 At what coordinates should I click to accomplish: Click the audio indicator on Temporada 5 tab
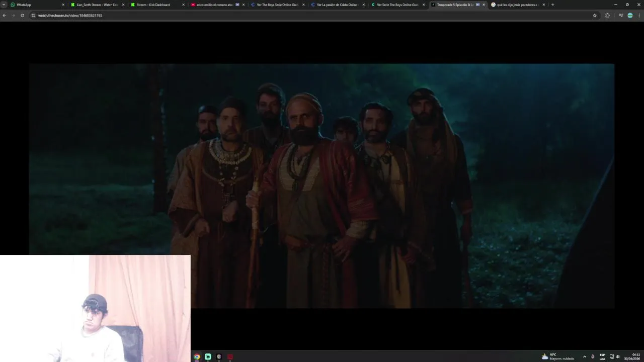coord(477,5)
